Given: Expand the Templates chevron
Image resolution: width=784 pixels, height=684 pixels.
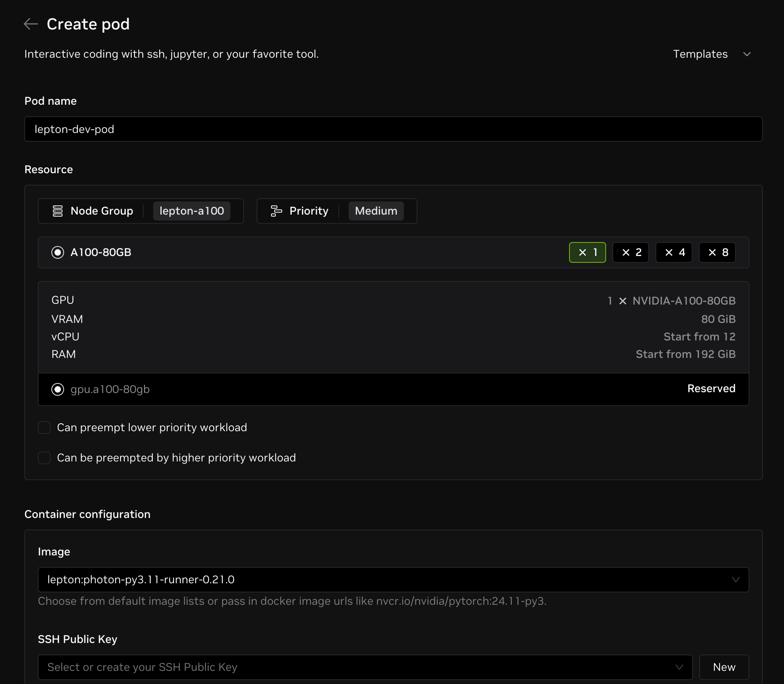Looking at the screenshot, I should pyautogui.click(x=747, y=54).
